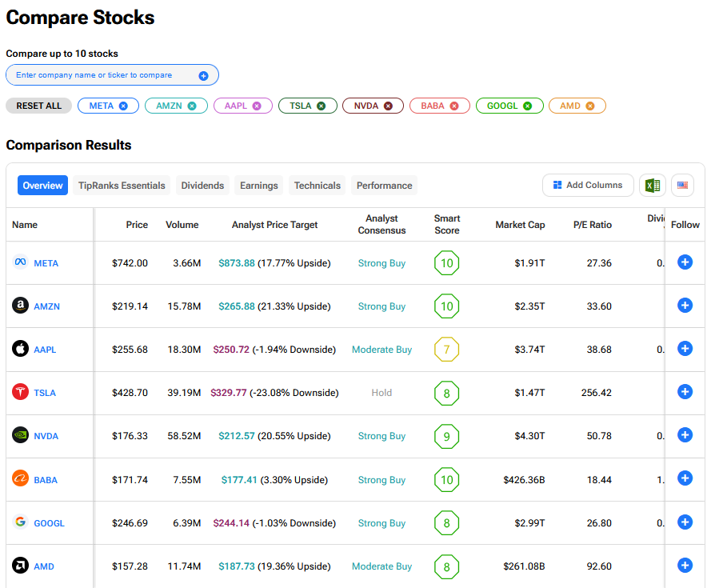Viewport: 719px width, 588px height.
Task: Open the Add Columns button
Action: [588, 186]
